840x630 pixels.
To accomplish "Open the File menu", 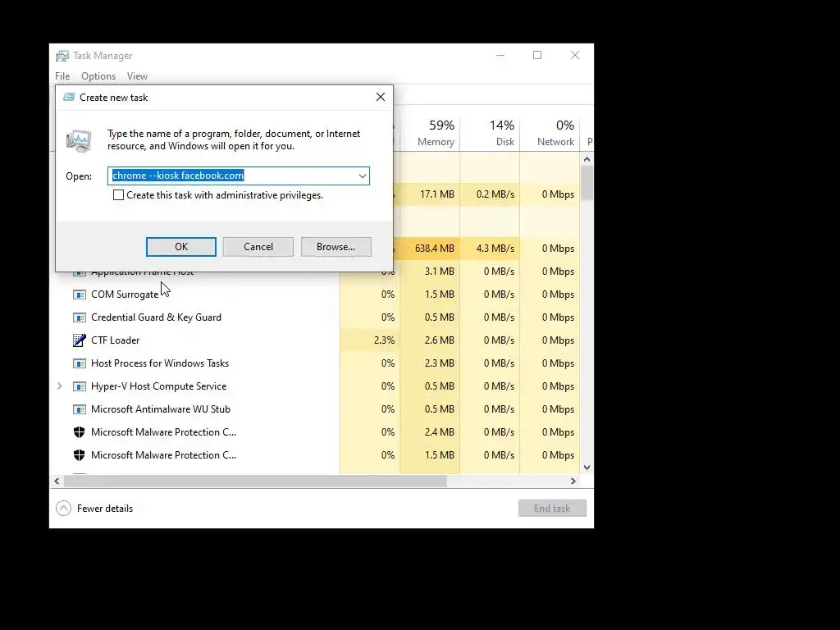I will coord(62,76).
